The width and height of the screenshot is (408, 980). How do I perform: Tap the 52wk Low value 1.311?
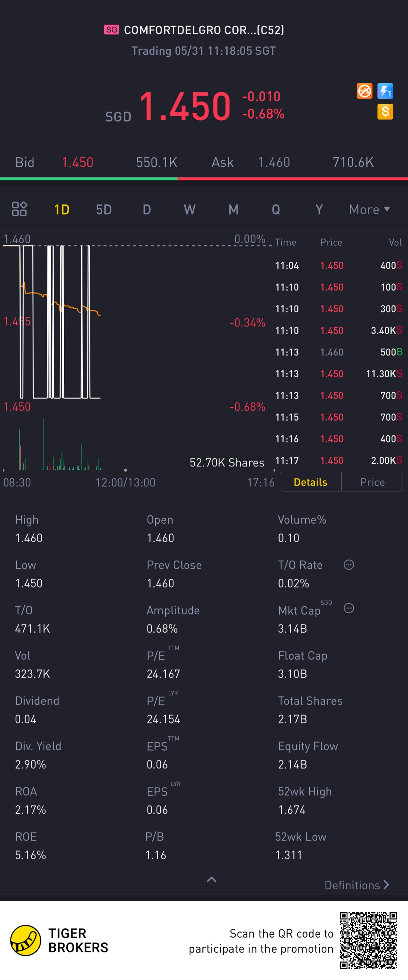288,855
